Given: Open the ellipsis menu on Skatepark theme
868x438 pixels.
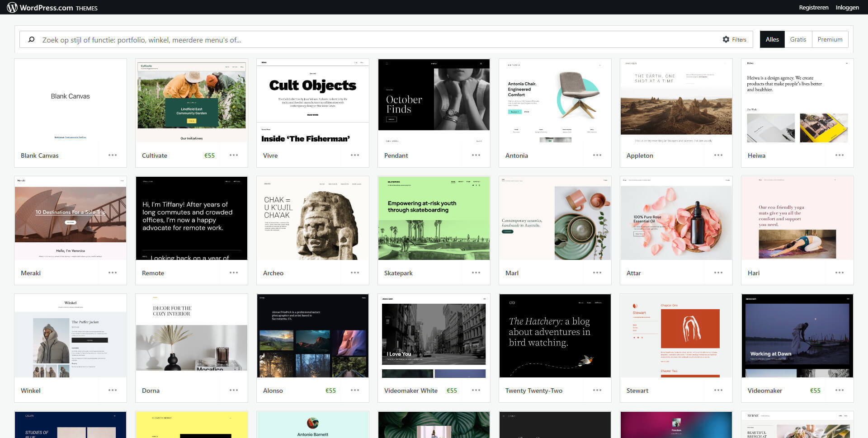Looking at the screenshot, I should (476, 273).
